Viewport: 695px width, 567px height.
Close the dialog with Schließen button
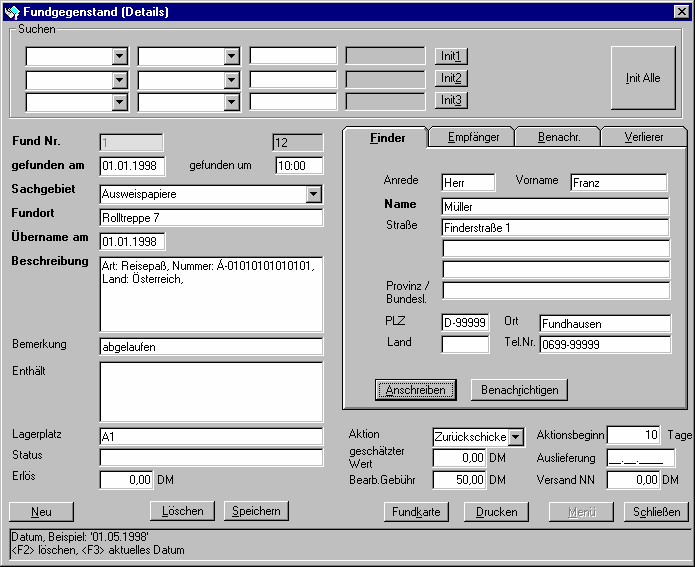[x=656, y=511]
